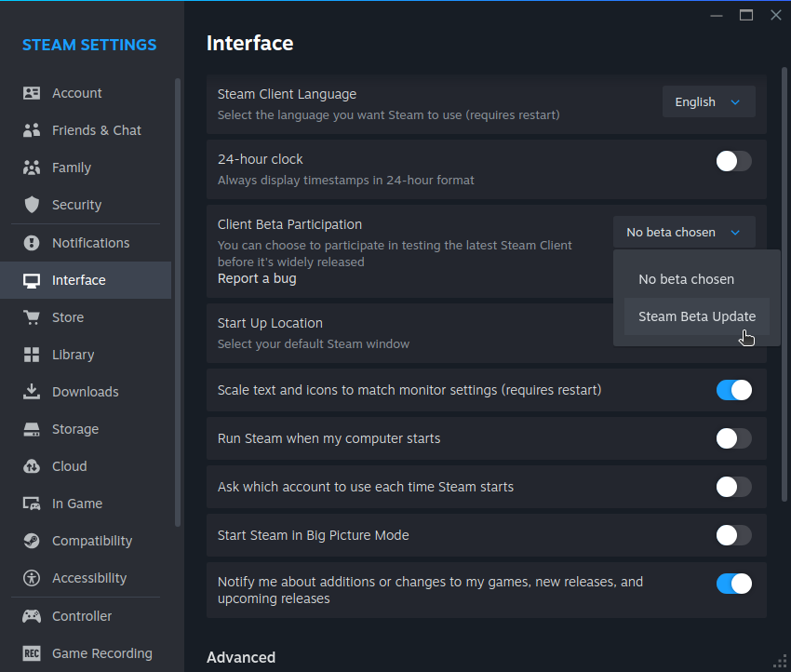The height and width of the screenshot is (672, 791).
Task: Open Game Recording settings
Action: pyautogui.click(x=86, y=653)
